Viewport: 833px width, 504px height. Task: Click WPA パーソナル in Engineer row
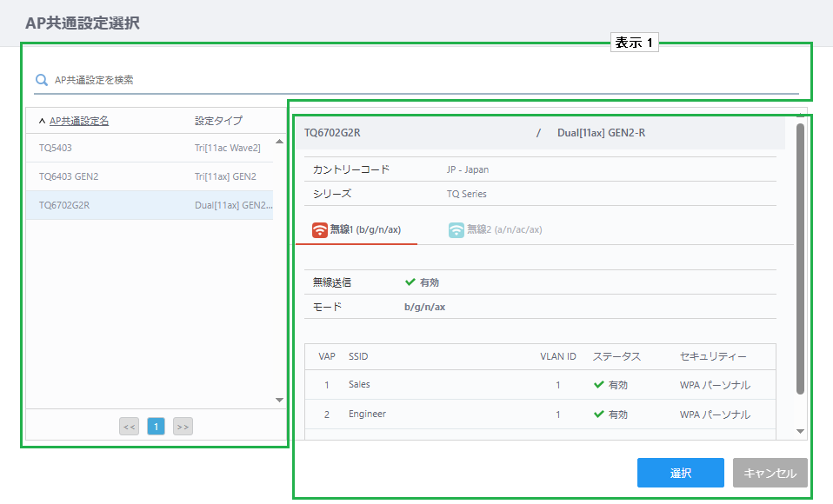pyautogui.click(x=715, y=414)
